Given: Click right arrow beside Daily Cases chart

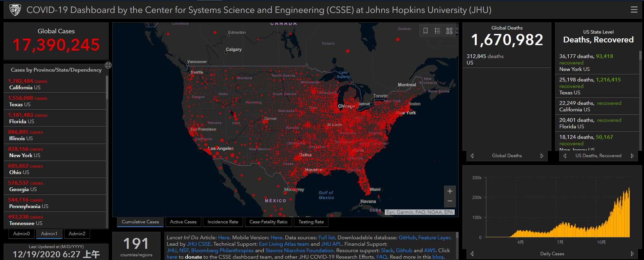Looking at the screenshot, I should click(632, 254).
